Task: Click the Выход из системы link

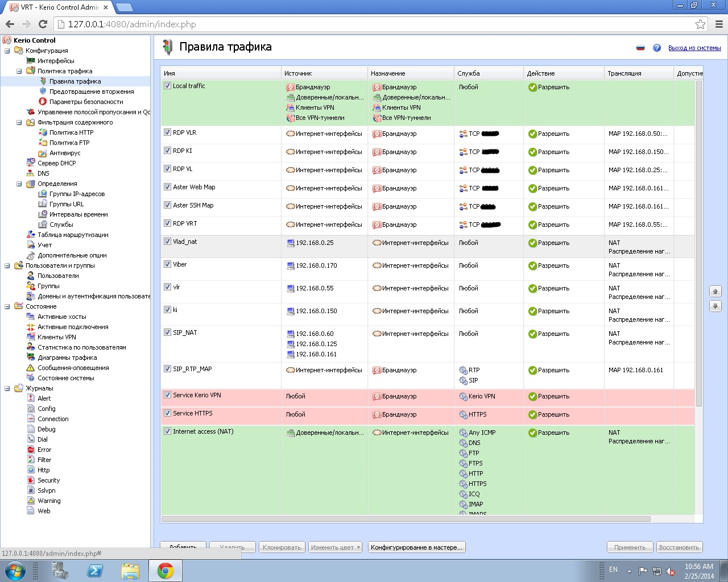Action: coord(694,48)
